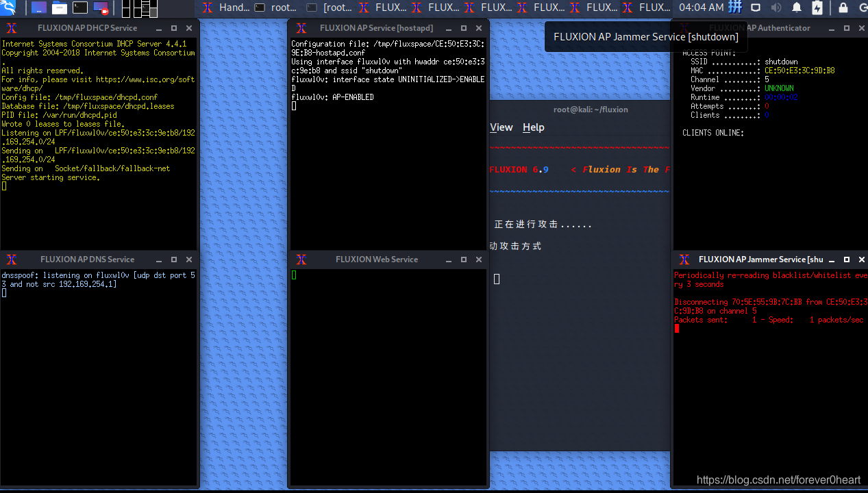Click the root@kali: ~/fluxion title bar
Image resolution: width=868 pixels, height=493 pixels.
click(x=591, y=110)
